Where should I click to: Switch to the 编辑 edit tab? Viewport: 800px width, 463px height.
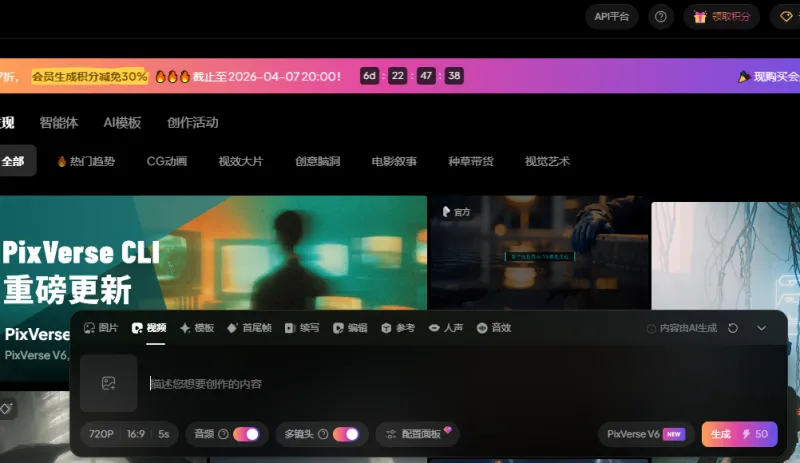click(350, 328)
